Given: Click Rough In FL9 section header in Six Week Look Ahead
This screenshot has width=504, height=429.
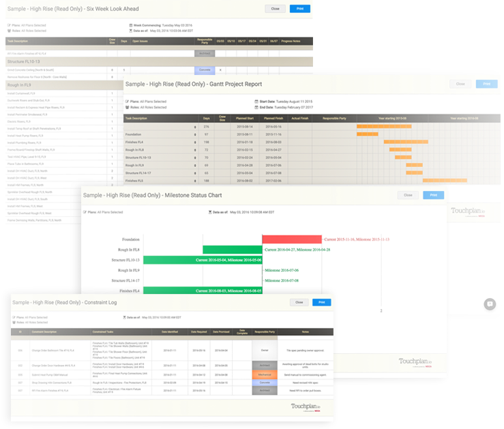Looking at the screenshot, I should point(64,85).
